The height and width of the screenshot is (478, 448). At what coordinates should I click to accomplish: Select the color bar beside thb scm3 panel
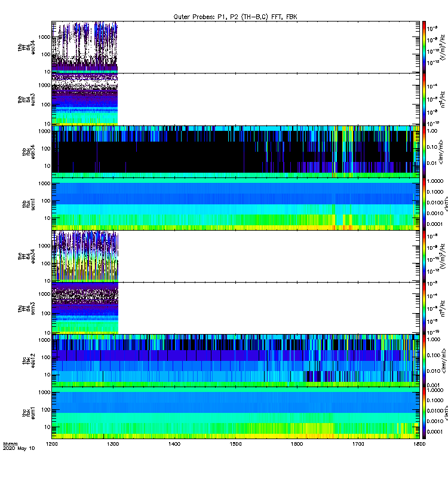[424, 99]
